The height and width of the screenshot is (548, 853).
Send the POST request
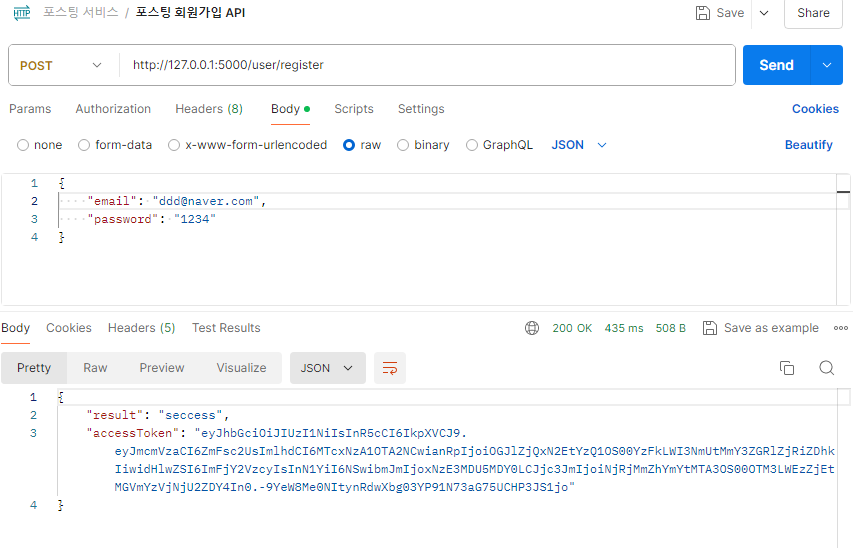(x=776, y=65)
